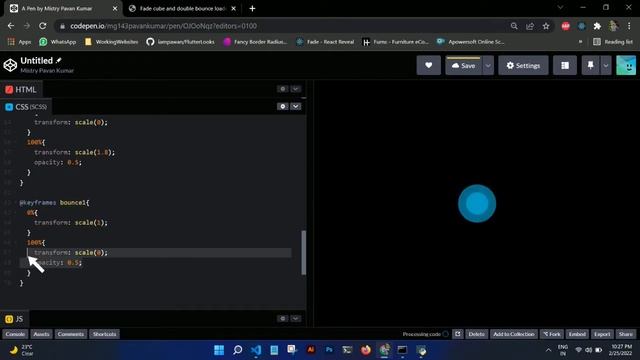Open pen Settings
The width and height of the screenshot is (640, 360).
pos(523,65)
